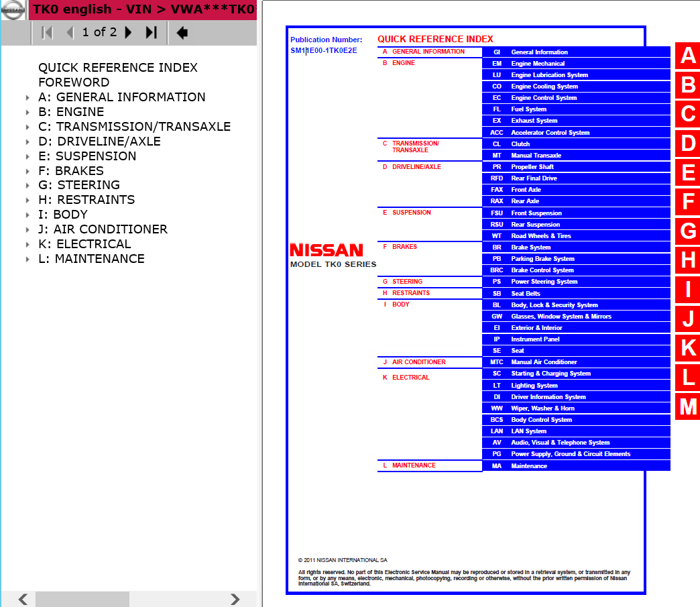Open MT Manual Transaxle section
The width and height of the screenshot is (700, 607).
577,156
